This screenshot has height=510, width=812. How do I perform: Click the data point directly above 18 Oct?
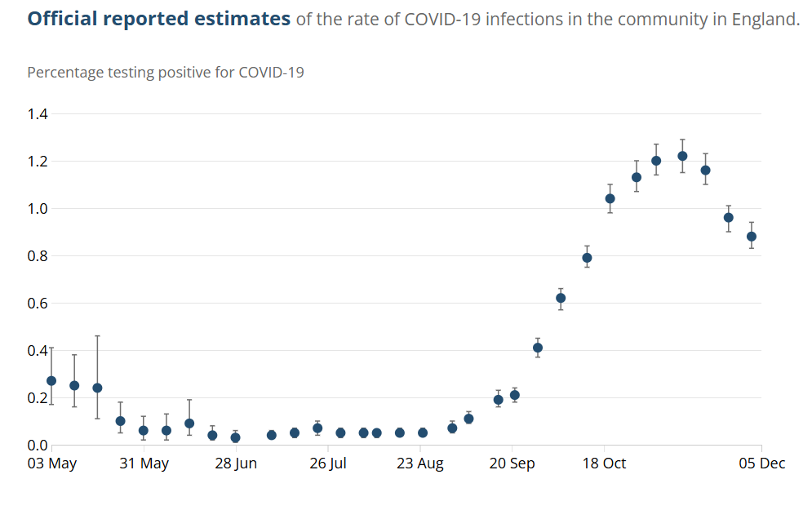pyautogui.click(x=610, y=198)
